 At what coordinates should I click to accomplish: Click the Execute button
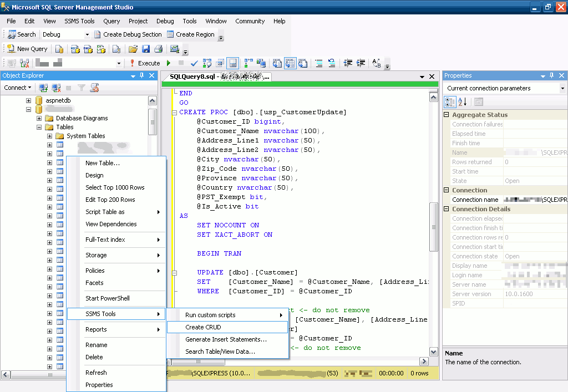click(x=145, y=63)
